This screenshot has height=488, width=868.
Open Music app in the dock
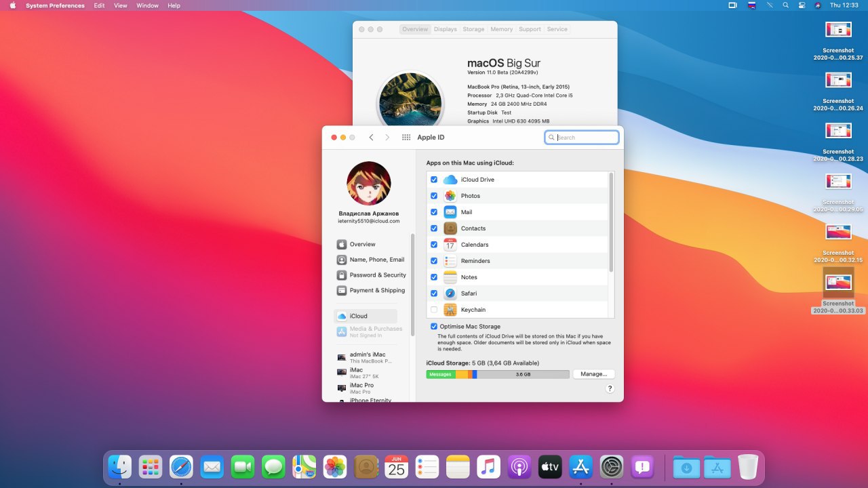click(489, 466)
